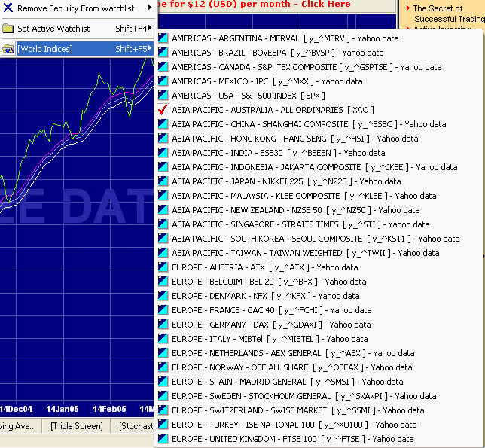Click red checkmark beside Australia All Ordinaries
The width and height of the screenshot is (485, 448).
coord(163,110)
